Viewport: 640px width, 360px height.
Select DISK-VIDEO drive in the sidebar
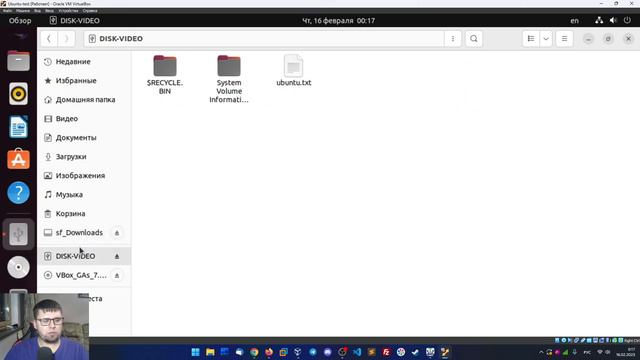point(84,256)
